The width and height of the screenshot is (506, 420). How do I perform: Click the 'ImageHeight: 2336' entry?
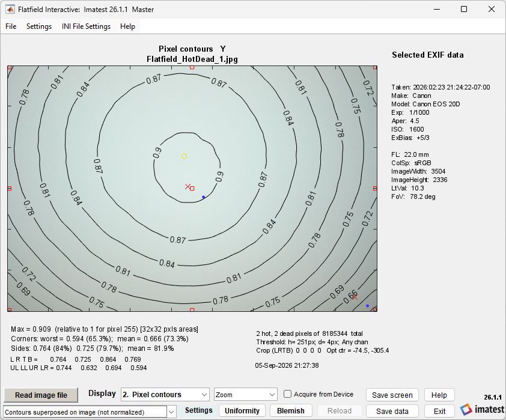click(419, 179)
